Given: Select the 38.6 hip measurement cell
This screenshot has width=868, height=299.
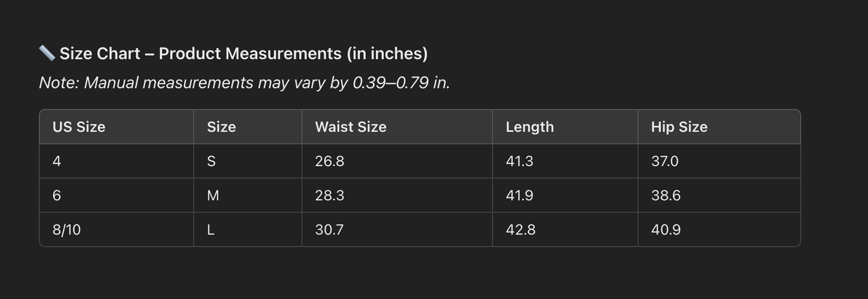Looking at the screenshot, I should click(666, 196).
